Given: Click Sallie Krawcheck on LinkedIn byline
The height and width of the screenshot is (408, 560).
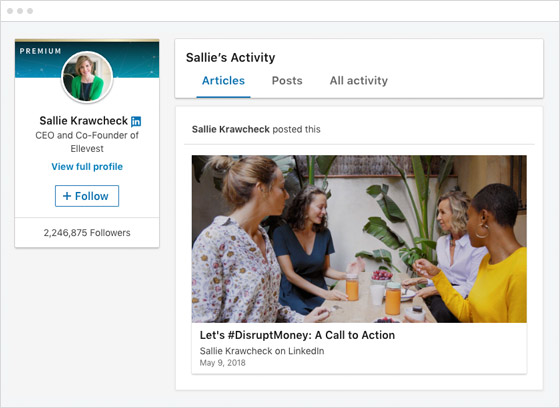Looking at the screenshot, I should 262,351.
